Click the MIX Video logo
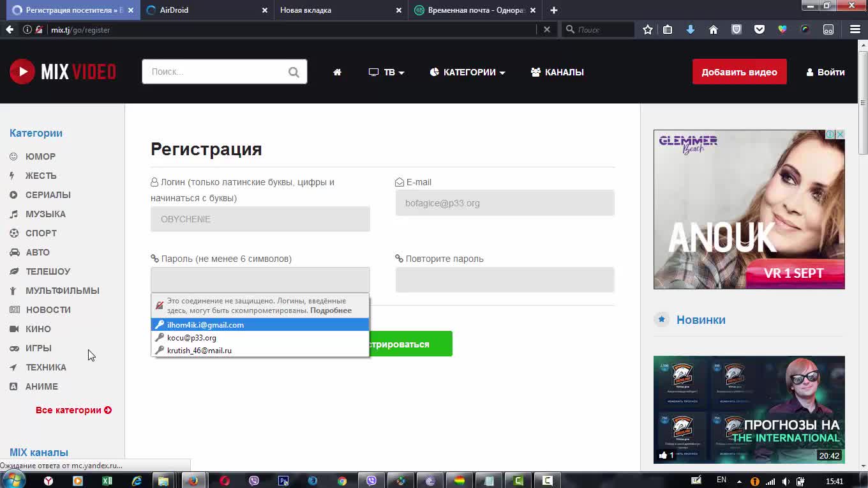 pos(63,72)
